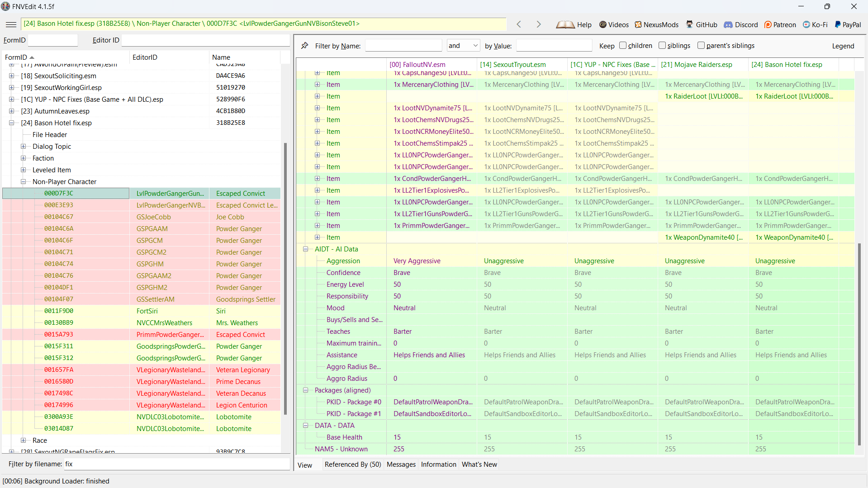This screenshot has height=488, width=868.
Task: Select the GSJoeCobb record row
Action: coord(141,217)
